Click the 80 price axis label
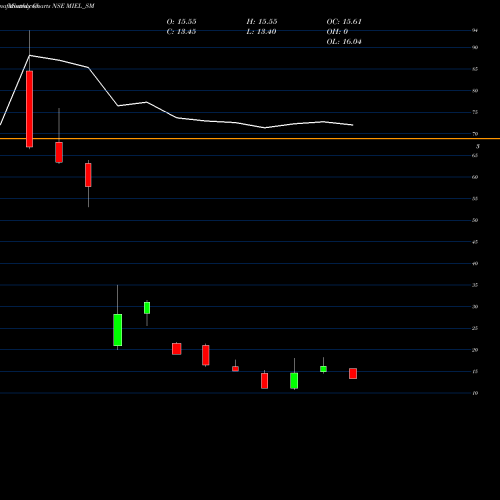The height and width of the screenshot is (500, 500). point(475,91)
